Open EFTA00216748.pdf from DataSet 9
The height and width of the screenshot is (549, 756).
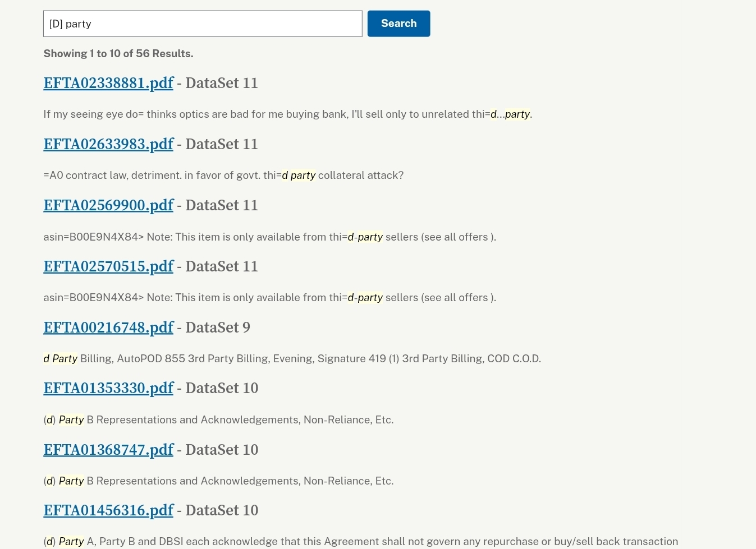coord(108,327)
